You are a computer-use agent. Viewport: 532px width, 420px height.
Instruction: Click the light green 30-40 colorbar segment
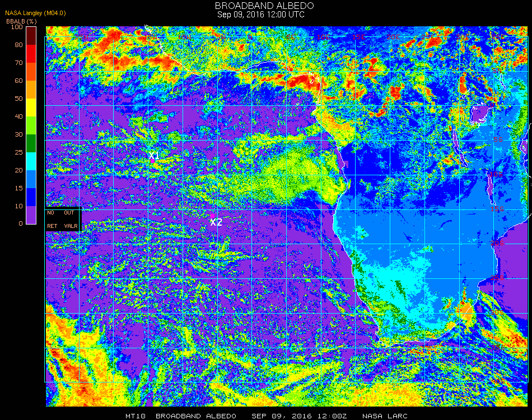pos(31,125)
